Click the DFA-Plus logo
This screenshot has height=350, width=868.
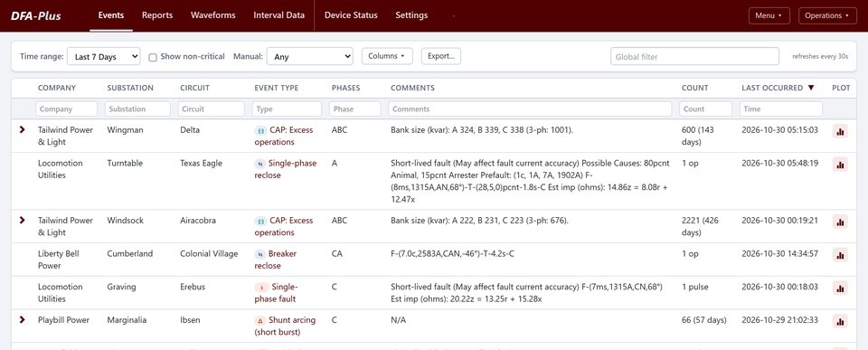point(36,15)
